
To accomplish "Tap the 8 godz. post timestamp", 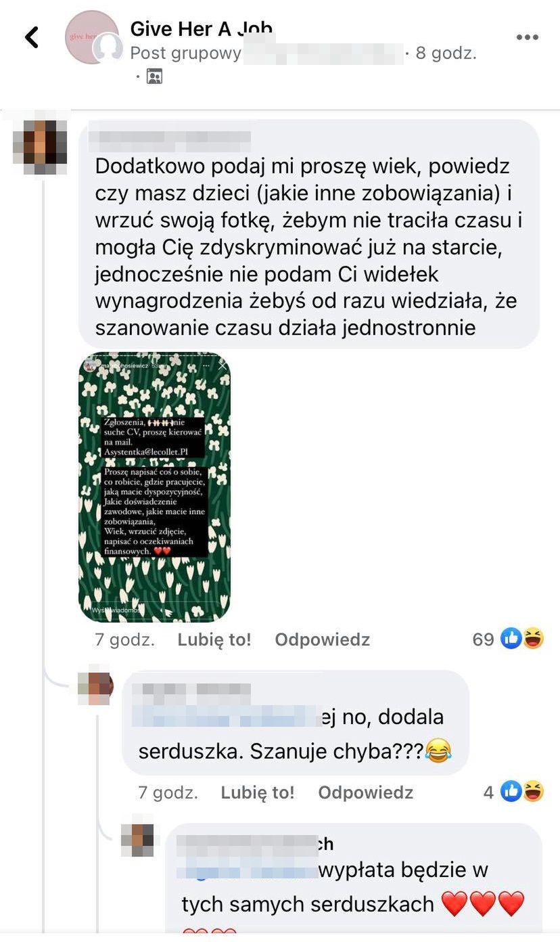I will click(x=446, y=53).
